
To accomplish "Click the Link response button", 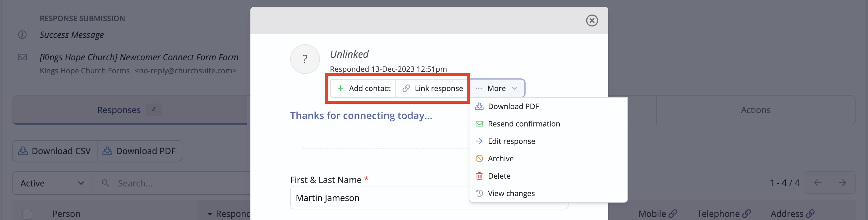I will (x=432, y=88).
